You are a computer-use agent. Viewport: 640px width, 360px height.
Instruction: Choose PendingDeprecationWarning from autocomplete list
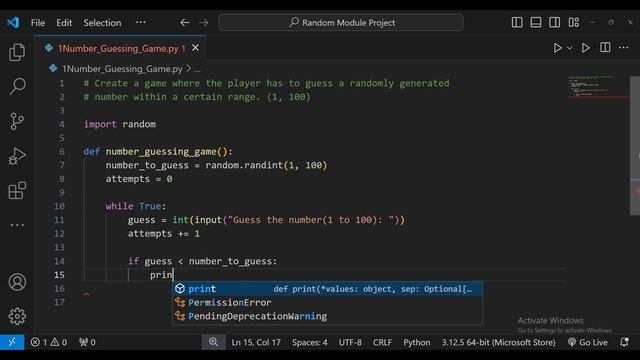(x=327, y=316)
